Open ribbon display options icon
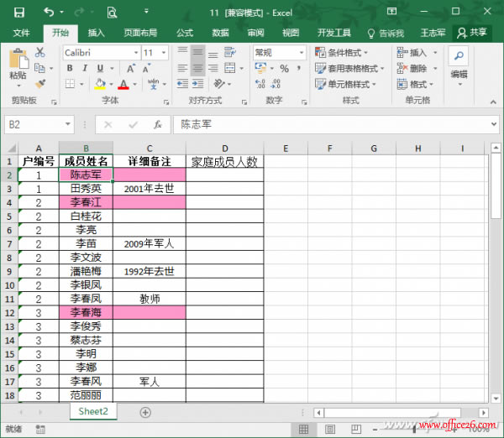 391,12
